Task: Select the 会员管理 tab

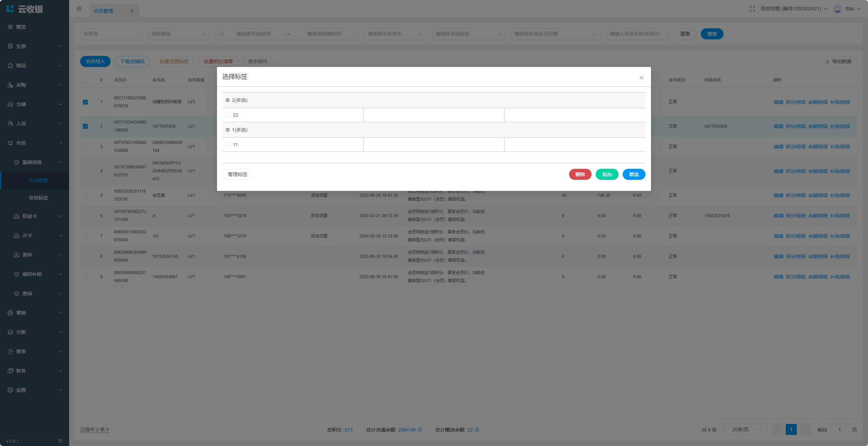Action: 104,11
